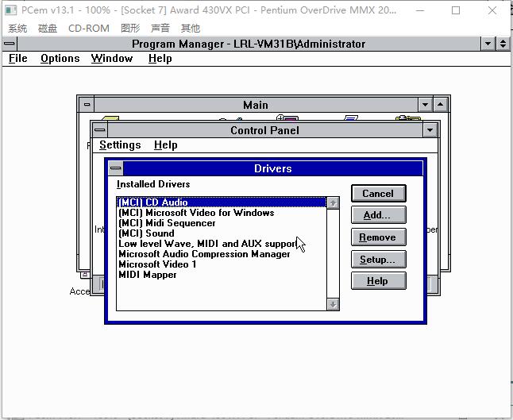The image size is (513, 420).
Task: Select [MCI] Microsoft Video for Windows
Action: (x=222, y=213)
